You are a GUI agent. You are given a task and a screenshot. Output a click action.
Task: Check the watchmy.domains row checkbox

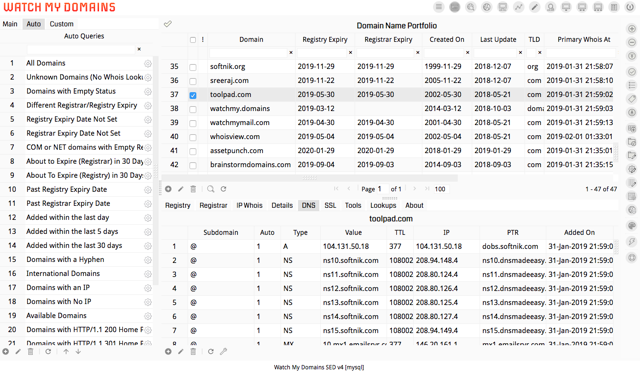(x=193, y=109)
